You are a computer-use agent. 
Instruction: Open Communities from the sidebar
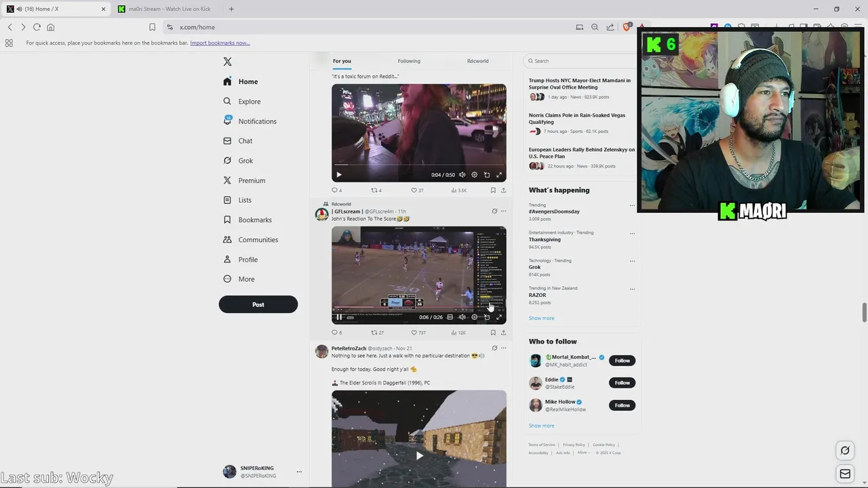pos(250,240)
